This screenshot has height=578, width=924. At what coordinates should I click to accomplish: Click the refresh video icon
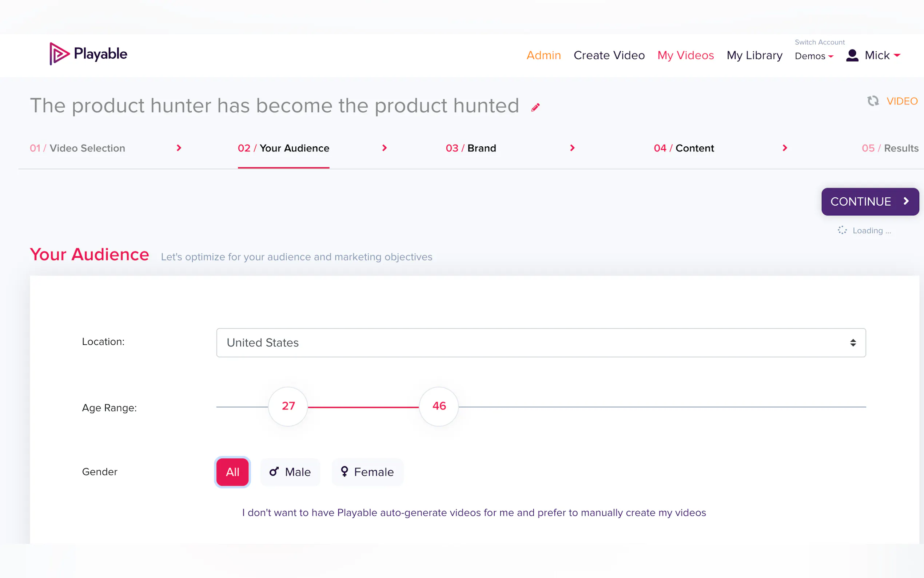click(872, 101)
